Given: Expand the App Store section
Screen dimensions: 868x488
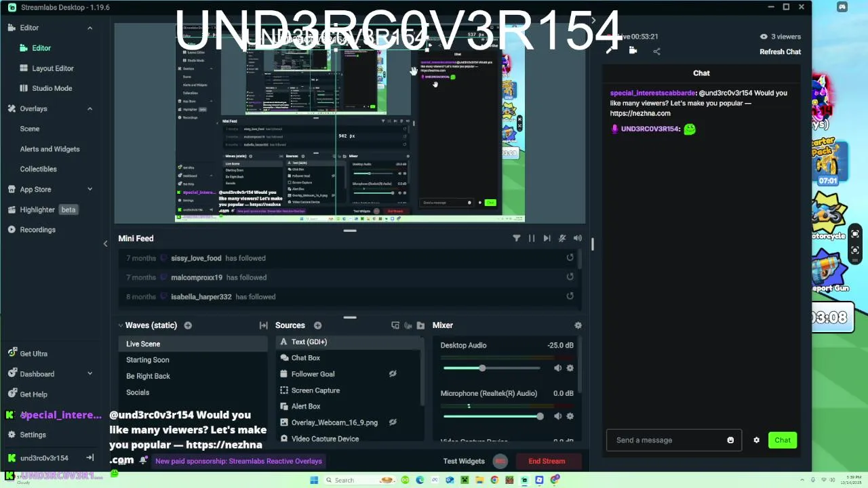Looking at the screenshot, I should [90, 189].
